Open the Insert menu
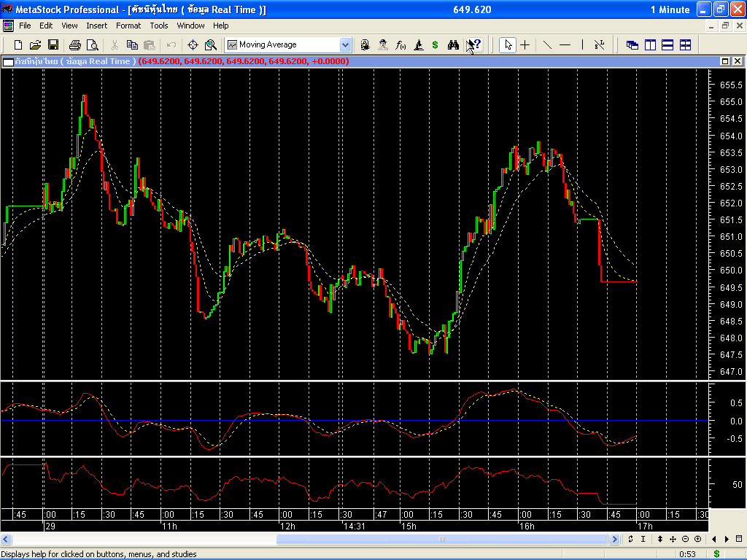This screenshot has height=560, width=747. pos(97,26)
